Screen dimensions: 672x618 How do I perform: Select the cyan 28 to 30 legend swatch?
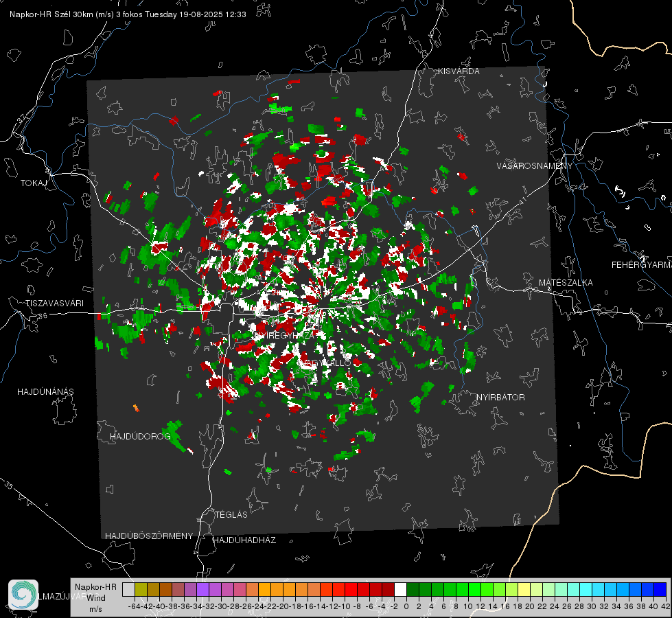[x=586, y=589]
